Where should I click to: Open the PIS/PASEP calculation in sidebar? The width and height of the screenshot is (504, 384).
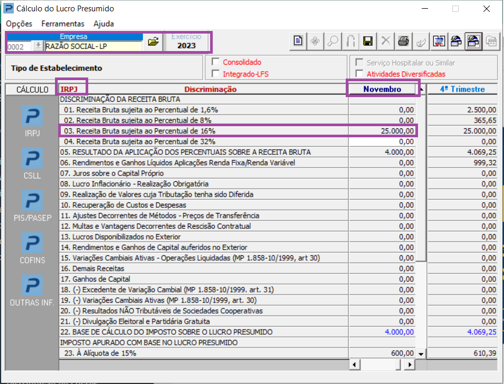32,206
